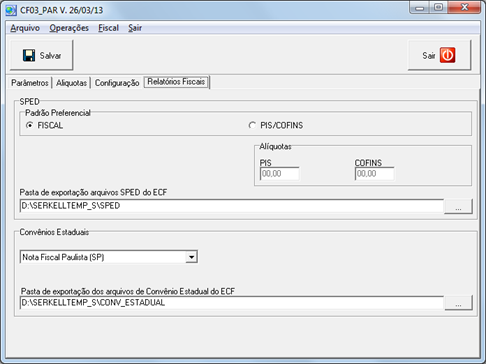This screenshot has height=364, width=486.
Task: Expand the Convênios Estaduais combo box arrow
Action: (x=191, y=257)
